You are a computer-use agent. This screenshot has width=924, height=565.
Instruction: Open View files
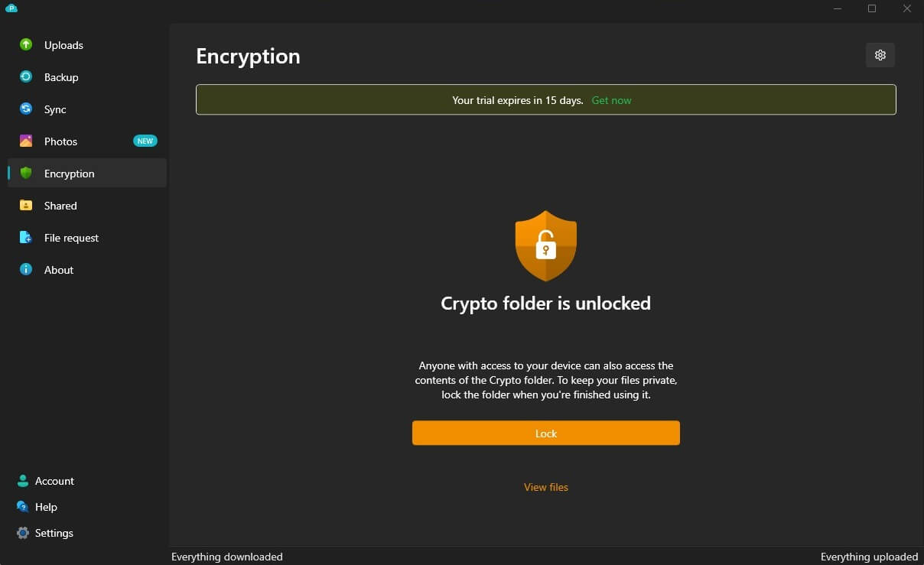click(545, 487)
